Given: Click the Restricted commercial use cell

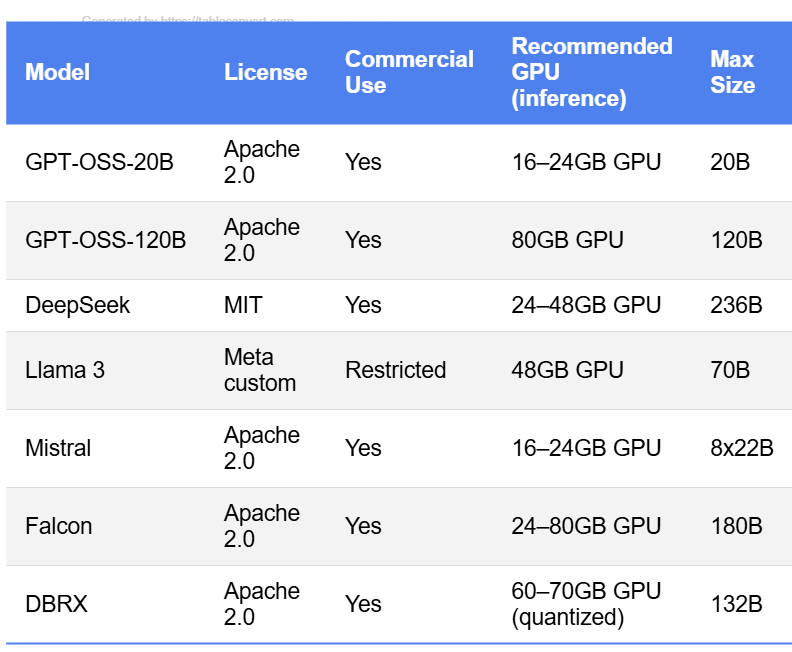Looking at the screenshot, I should [395, 370].
